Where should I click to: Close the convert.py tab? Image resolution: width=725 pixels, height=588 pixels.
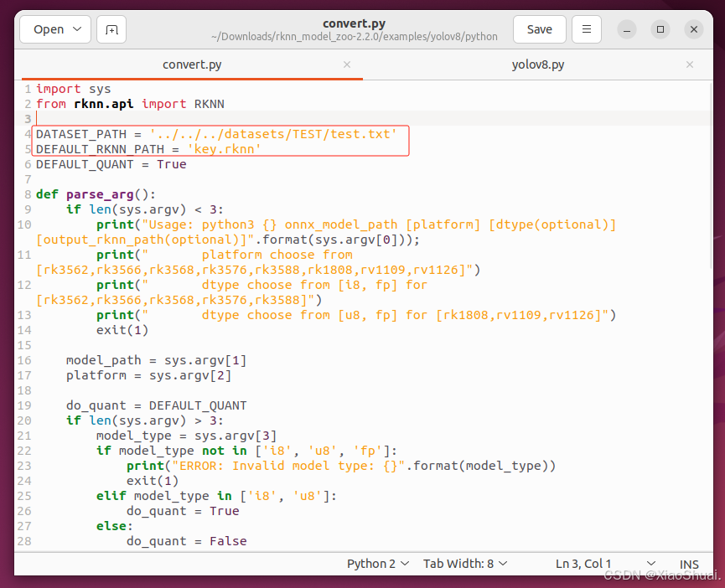[347, 64]
